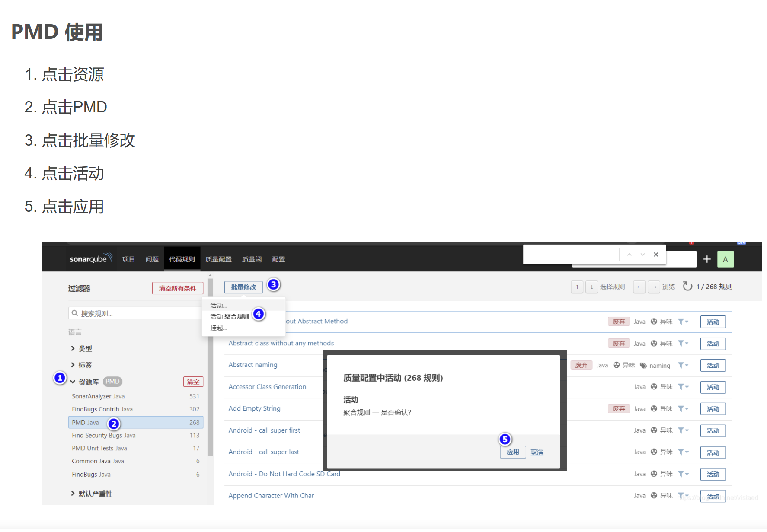Click the 清空所有条件 button
Viewport: 767px width, 532px height.
177,288
